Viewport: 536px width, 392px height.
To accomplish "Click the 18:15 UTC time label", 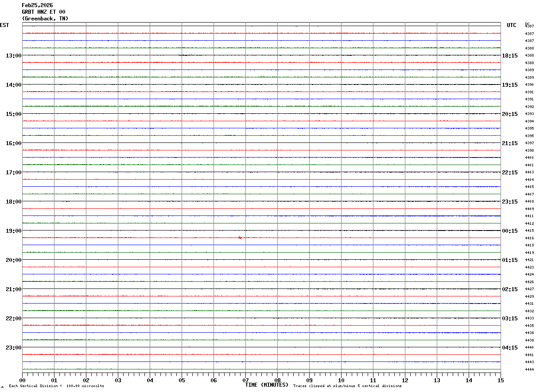I will click(x=510, y=55).
